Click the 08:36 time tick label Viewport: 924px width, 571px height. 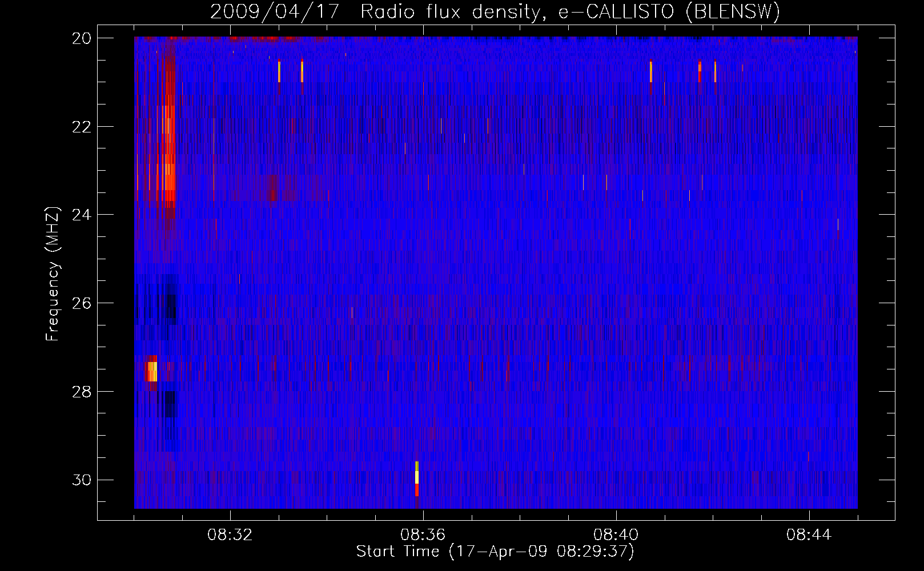[423, 535]
